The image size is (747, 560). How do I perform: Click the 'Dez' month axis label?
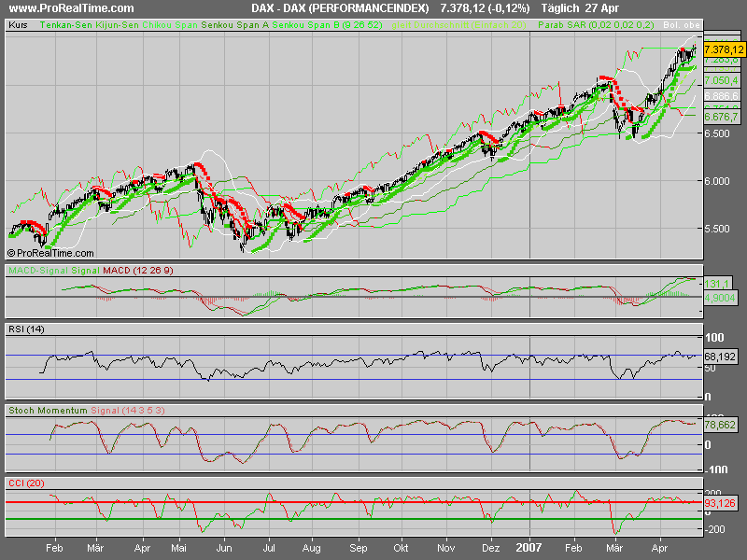(x=490, y=548)
